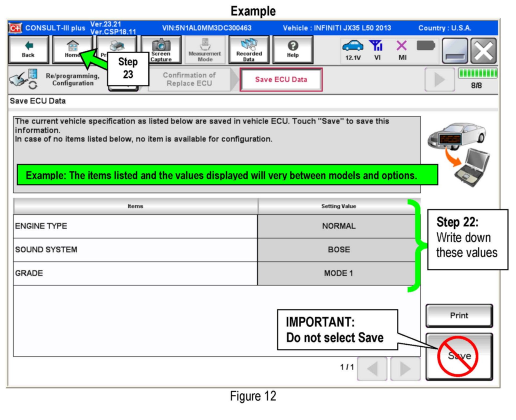Select the Save ECU Data step tab
516x420 pixels.
tap(281, 80)
